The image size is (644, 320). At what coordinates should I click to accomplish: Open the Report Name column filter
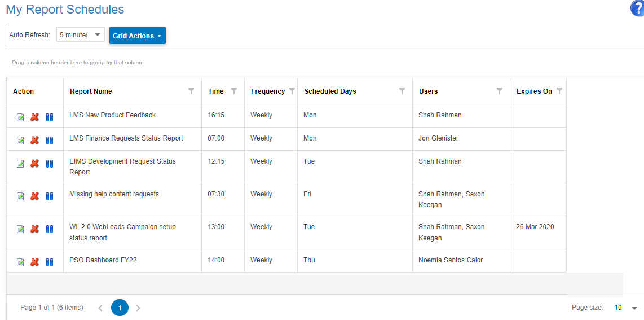pos(191,91)
